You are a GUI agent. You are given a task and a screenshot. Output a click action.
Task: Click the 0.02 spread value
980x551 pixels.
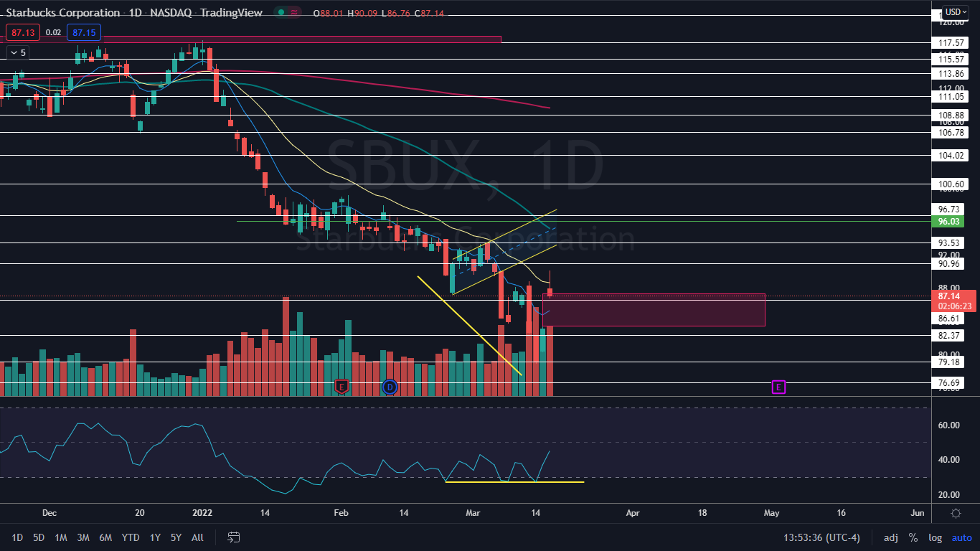pyautogui.click(x=53, y=32)
